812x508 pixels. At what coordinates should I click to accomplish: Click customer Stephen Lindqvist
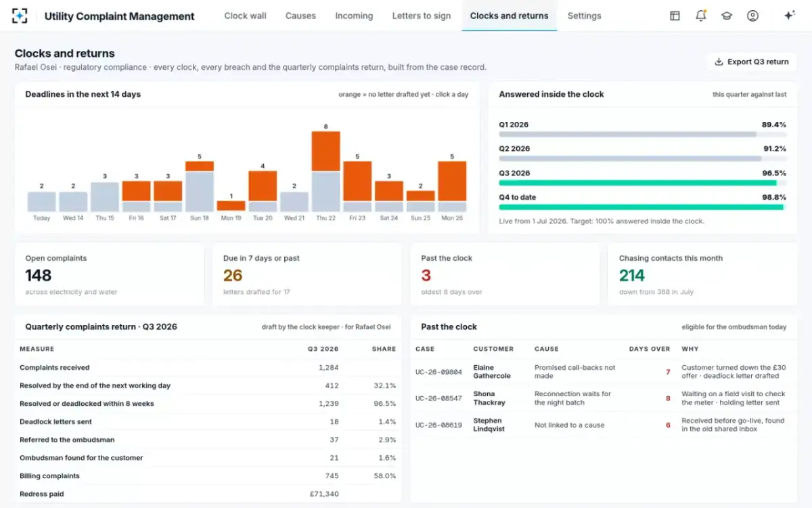489,425
